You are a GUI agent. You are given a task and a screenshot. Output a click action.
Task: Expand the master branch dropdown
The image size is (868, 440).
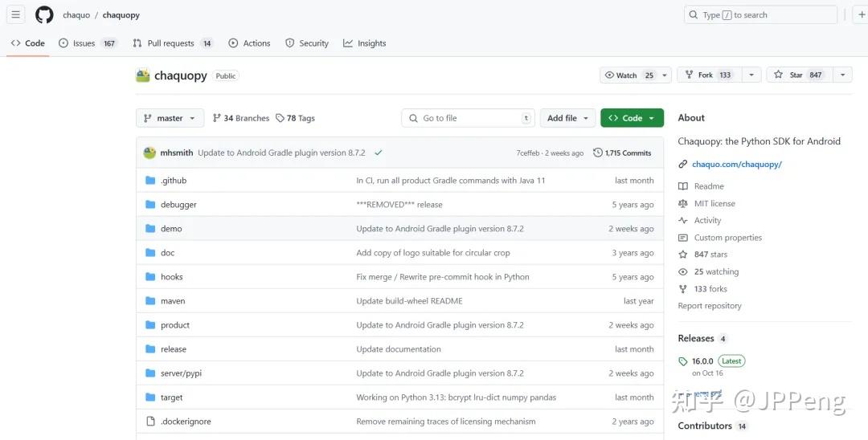coord(170,118)
